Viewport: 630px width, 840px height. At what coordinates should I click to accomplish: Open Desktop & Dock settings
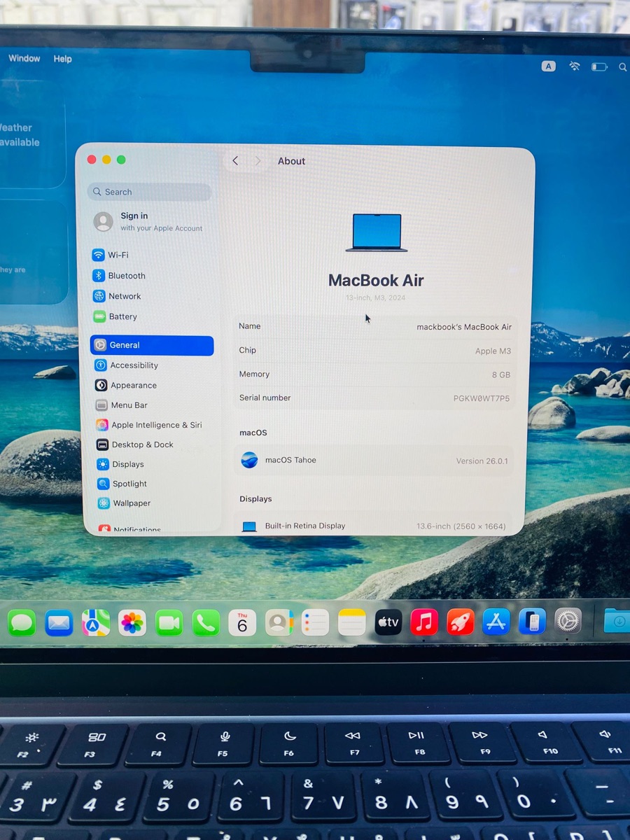click(x=135, y=444)
